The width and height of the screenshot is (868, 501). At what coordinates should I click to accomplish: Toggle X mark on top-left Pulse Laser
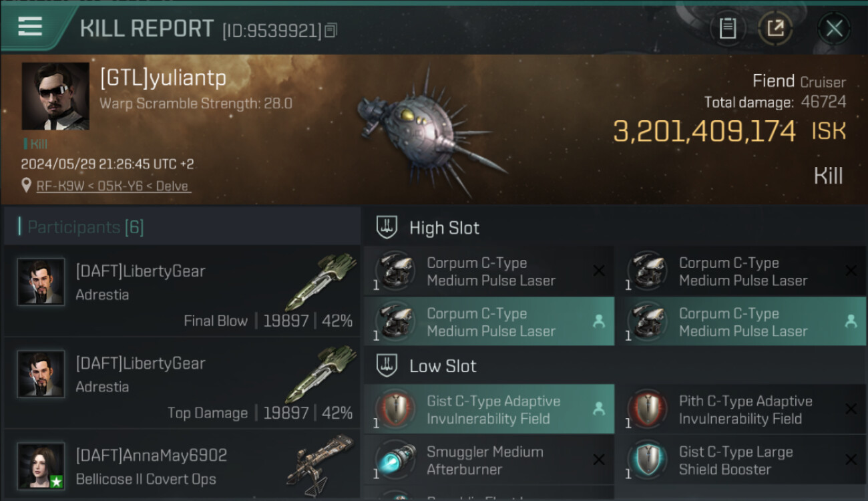599,271
